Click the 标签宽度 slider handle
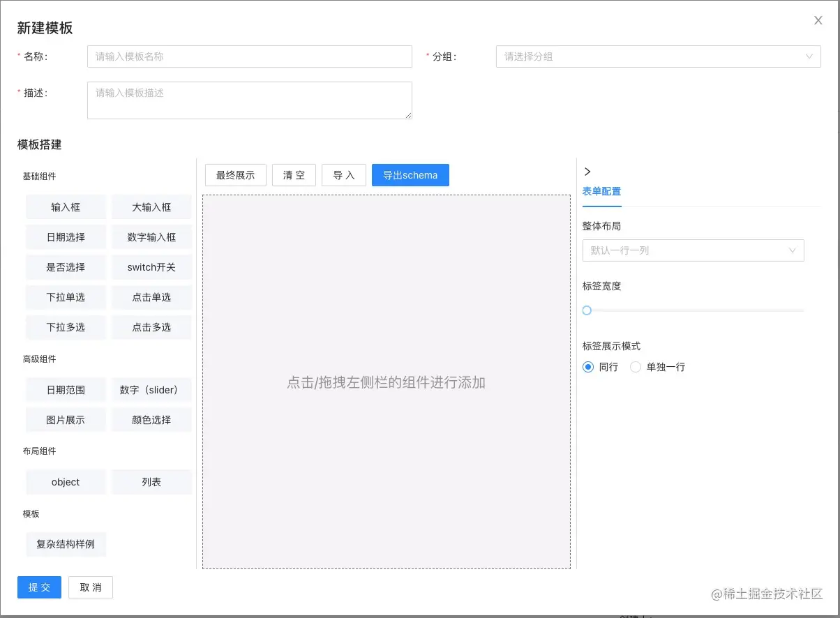Image resolution: width=840 pixels, height=618 pixels. 587,310
